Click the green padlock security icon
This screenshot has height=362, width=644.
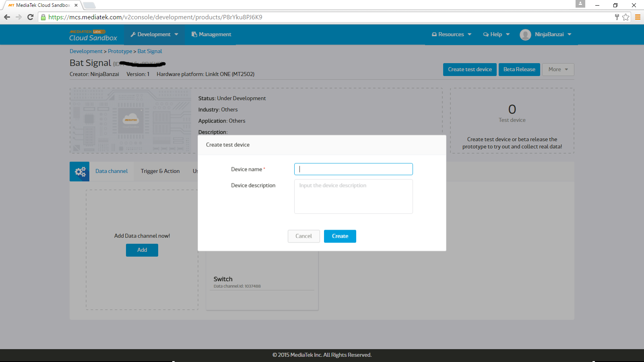(x=43, y=17)
